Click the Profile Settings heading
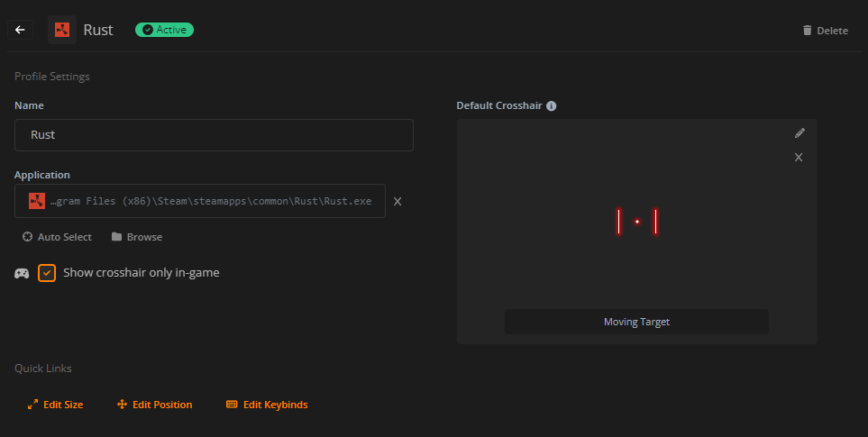The width and height of the screenshot is (868, 437). [x=52, y=77]
